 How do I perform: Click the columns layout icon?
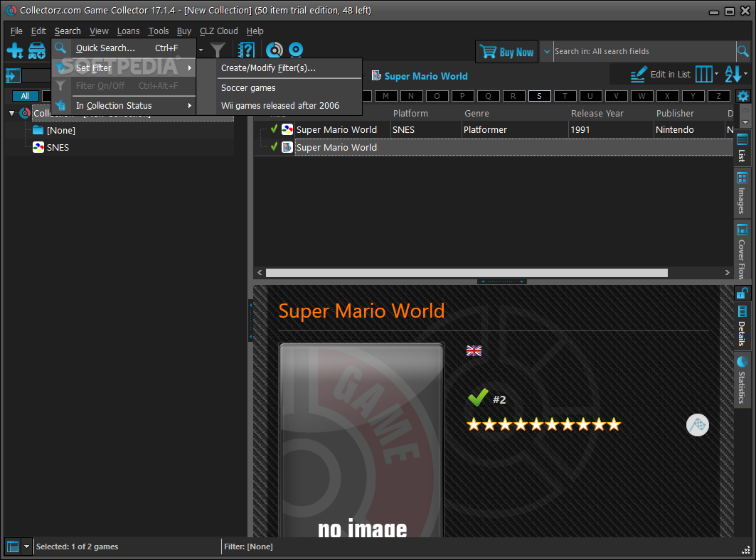tap(703, 74)
